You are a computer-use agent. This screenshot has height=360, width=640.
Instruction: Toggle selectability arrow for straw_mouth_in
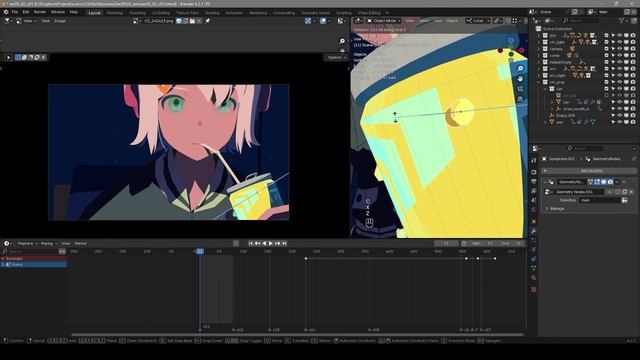pyautogui.click(x=613, y=109)
